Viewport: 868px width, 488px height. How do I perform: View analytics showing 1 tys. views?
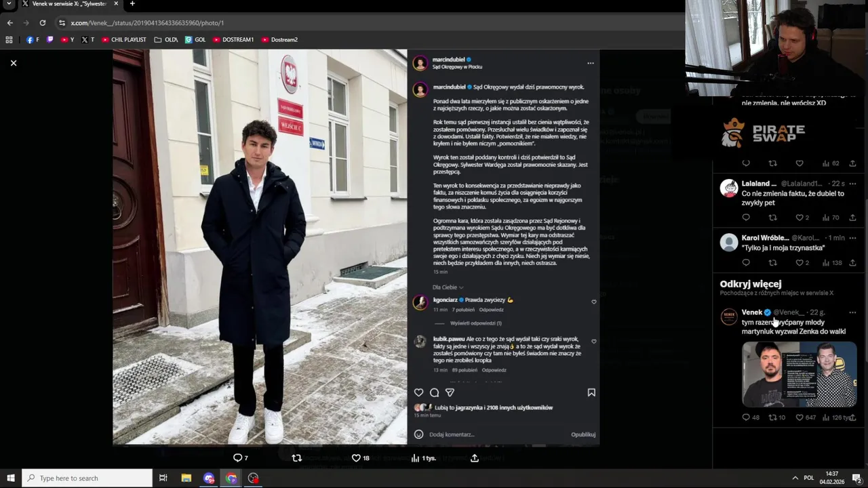tap(423, 458)
